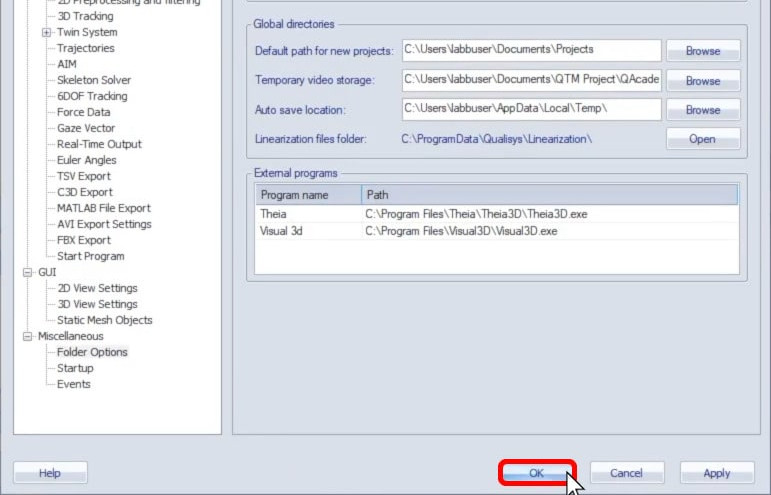
Task: Browse for temporary video storage folder
Action: 702,80
